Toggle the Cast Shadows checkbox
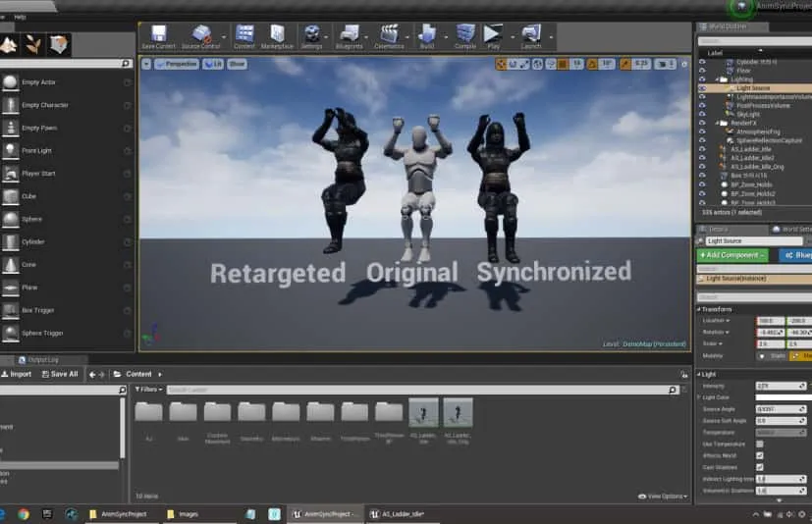 (x=760, y=467)
